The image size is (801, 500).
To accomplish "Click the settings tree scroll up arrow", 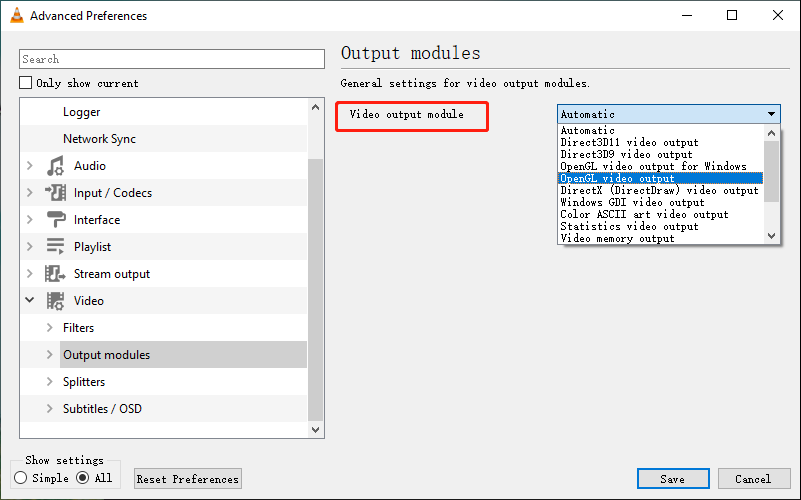I will click(315, 107).
